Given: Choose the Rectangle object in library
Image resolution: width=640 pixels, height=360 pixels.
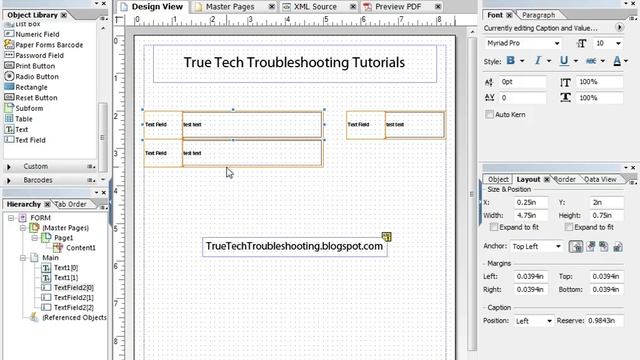Looking at the screenshot, I should [26, 87].
